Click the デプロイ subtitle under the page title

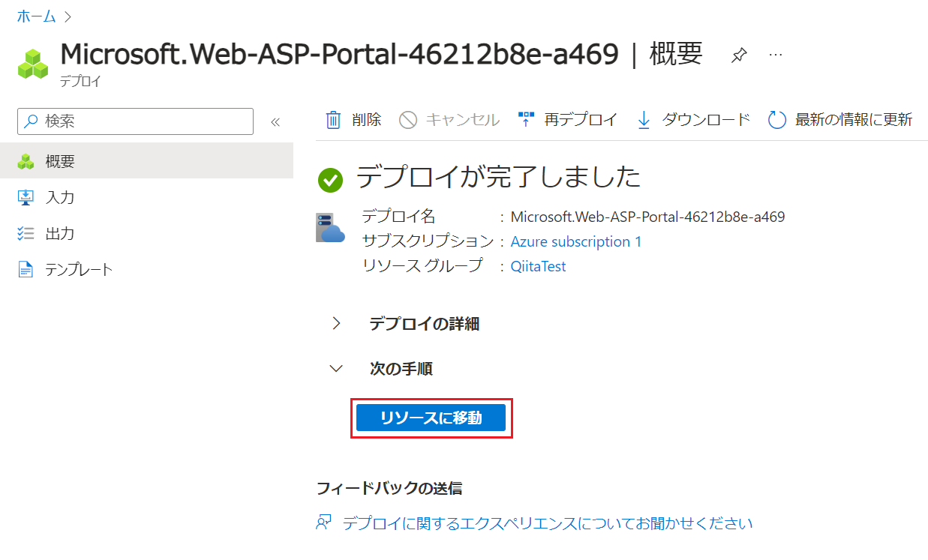pos(80,82)
